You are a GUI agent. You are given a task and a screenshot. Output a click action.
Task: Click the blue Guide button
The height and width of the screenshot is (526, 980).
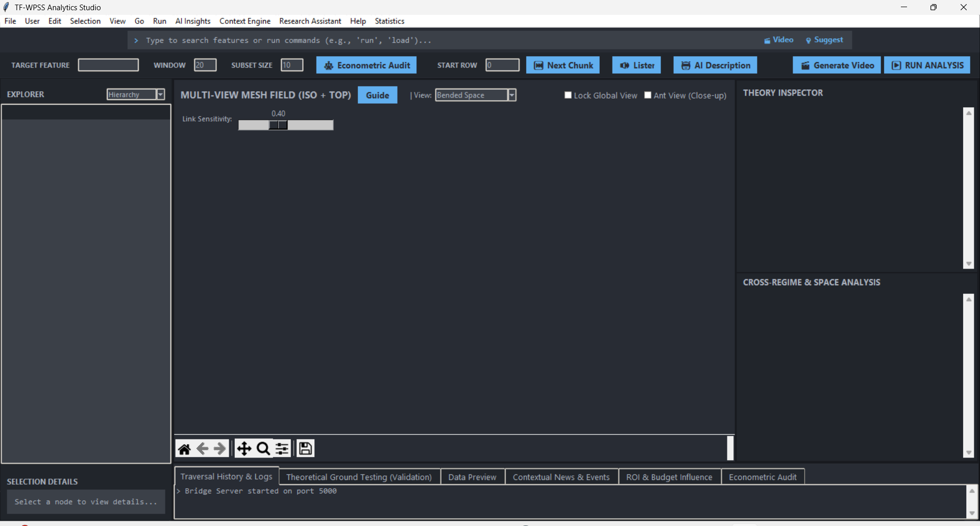tap(378, 95)
